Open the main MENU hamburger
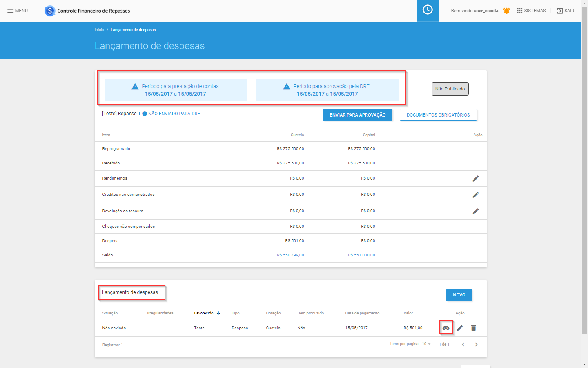The width and height of the screenshot is (588, 368). pos(18,11)
